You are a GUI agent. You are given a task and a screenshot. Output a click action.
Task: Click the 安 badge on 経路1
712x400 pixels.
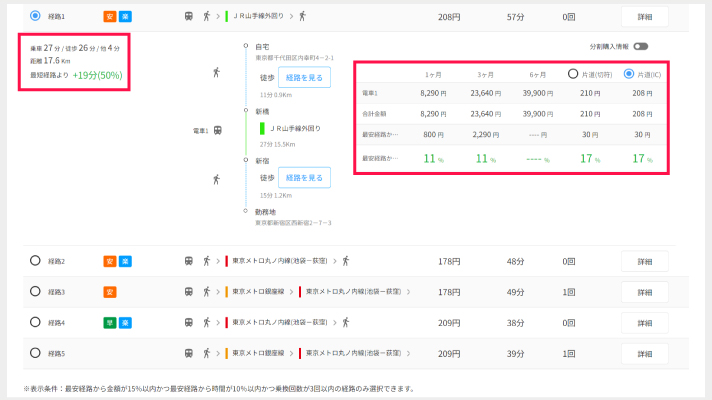tap(110, 17)
